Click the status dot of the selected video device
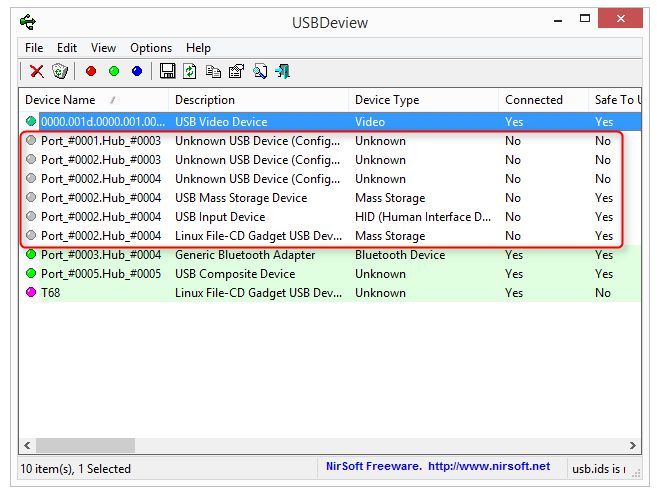Image resolution: width=657 pixels, height=494 pixels. [x=31, y=121]
